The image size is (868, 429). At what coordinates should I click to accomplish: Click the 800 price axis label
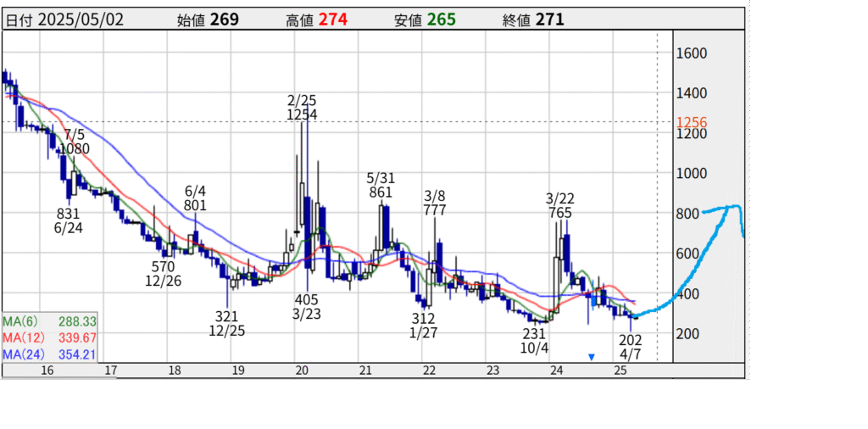688,213
